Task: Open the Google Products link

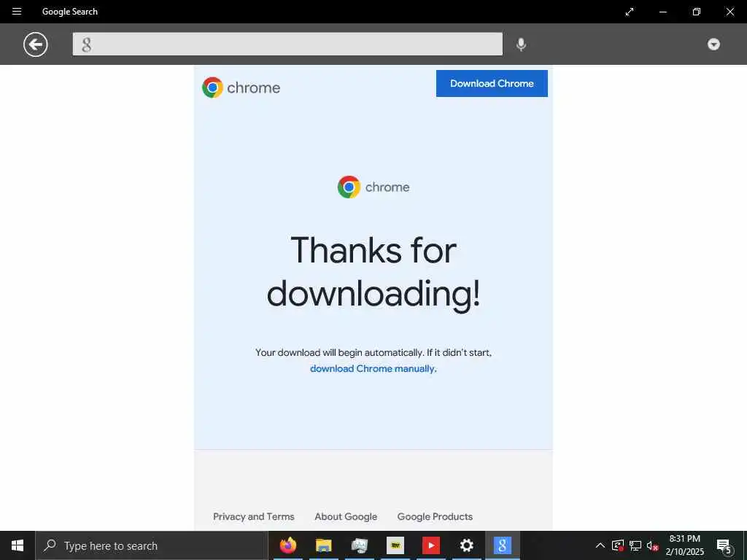Action: point(435,517)
